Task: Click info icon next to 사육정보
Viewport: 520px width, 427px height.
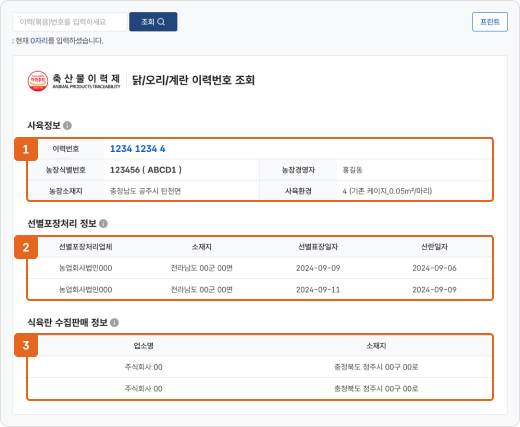Action: 67,126
